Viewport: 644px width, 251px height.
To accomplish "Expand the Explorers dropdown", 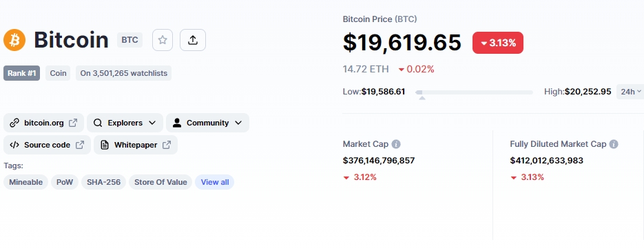I will (125, 123).
